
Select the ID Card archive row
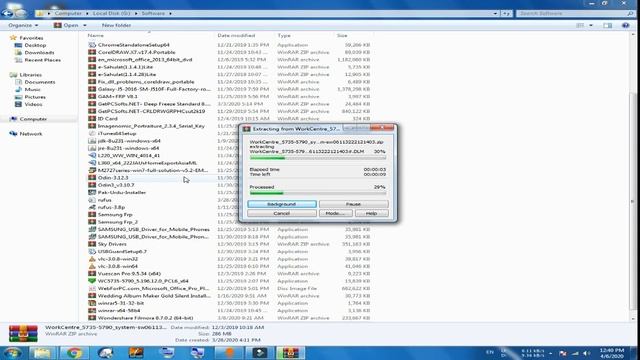229,119
